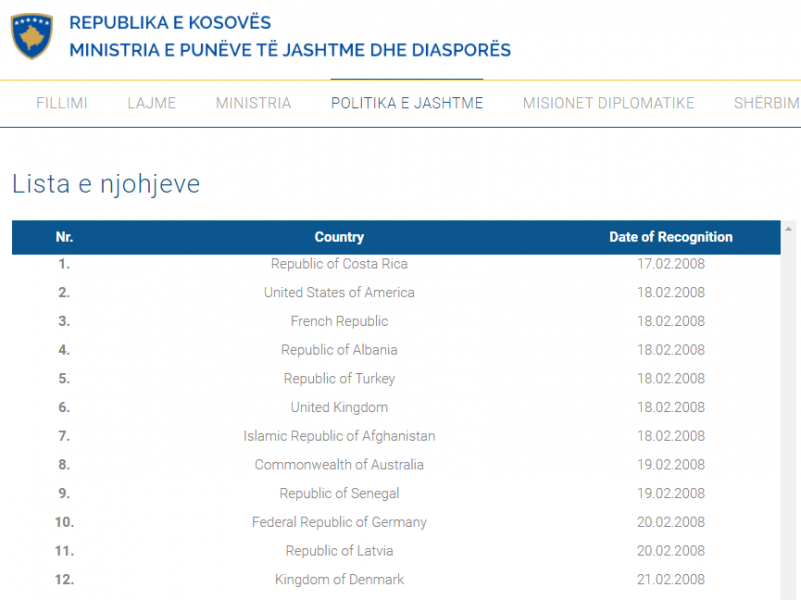Screen dimensions: 801x600
Task: Click row number 5.
Action: point(64,378)
